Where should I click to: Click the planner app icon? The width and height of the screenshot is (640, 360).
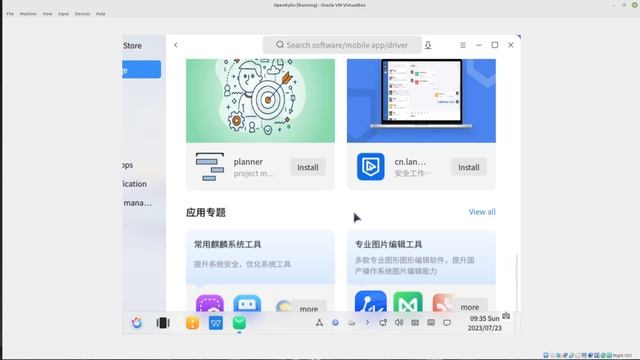coord(210,167)
